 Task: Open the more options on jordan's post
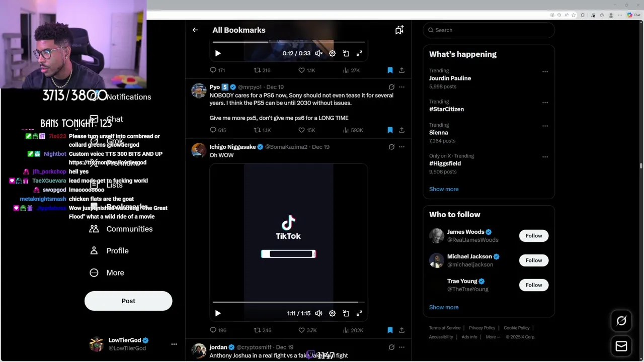401,347
